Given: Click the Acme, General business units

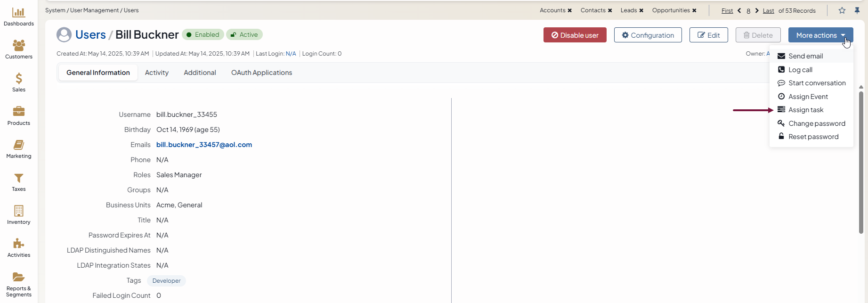Looking at the screenshot, I should 179,205.
